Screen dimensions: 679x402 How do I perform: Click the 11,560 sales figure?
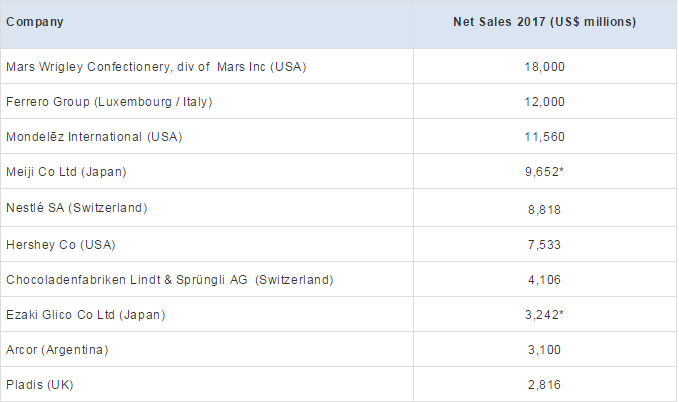point(545,137)
